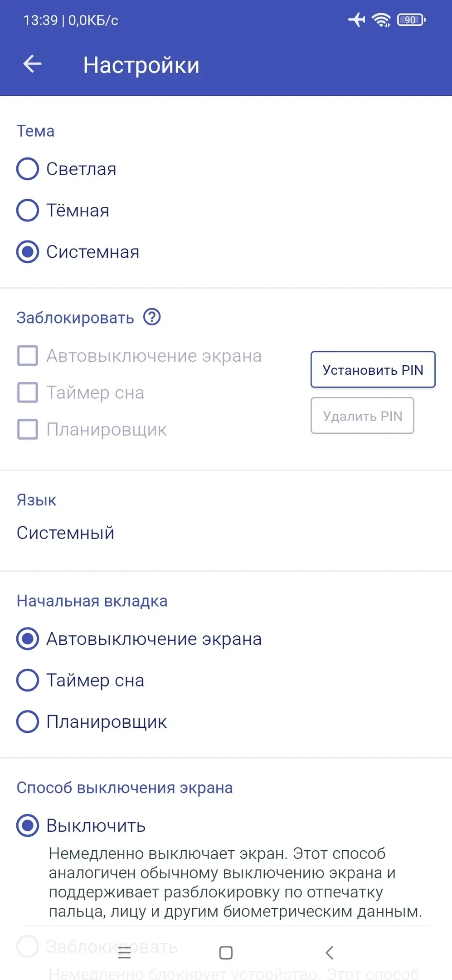Set Планировщик as the starting tab
This screenshot has height=980, width=452.
28,721
